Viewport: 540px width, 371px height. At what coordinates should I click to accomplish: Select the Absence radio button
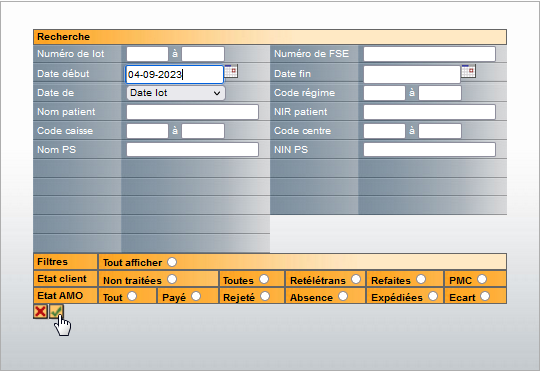pyautogui.click(x=343, y=296)
